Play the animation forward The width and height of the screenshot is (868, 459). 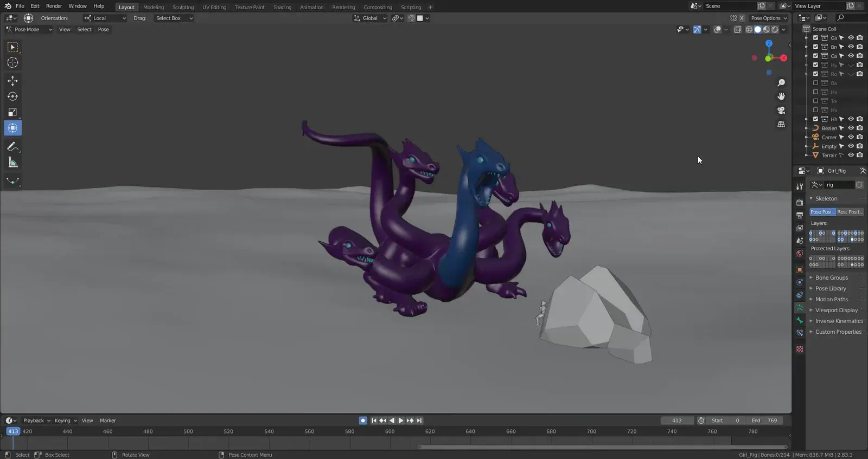(401, 421)
